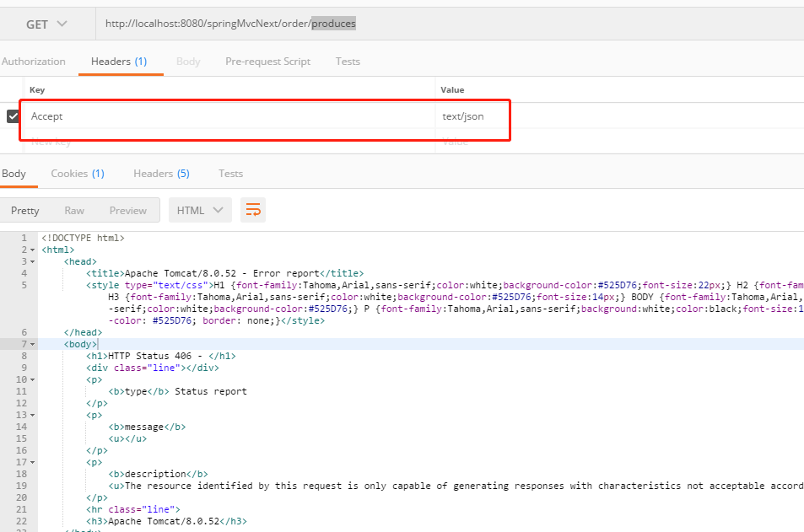Click the Value column header
Screen dimensions: 804x532
click(x=452, y=89)
